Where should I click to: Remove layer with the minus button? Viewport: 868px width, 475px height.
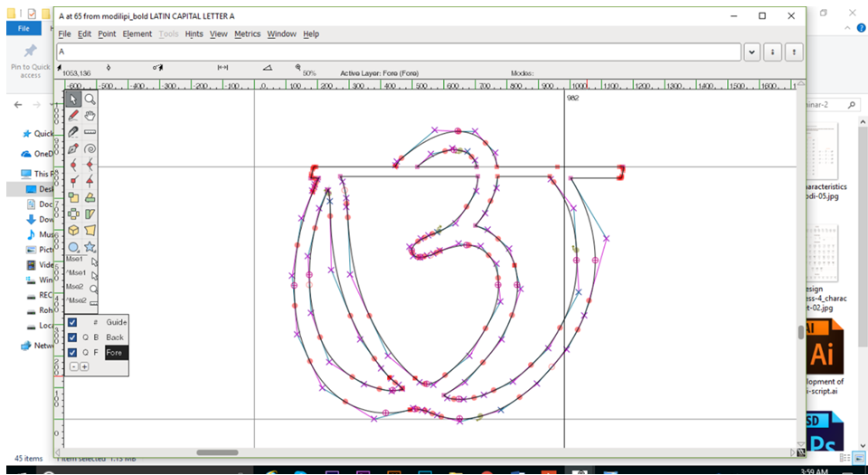tap(74, 366)
